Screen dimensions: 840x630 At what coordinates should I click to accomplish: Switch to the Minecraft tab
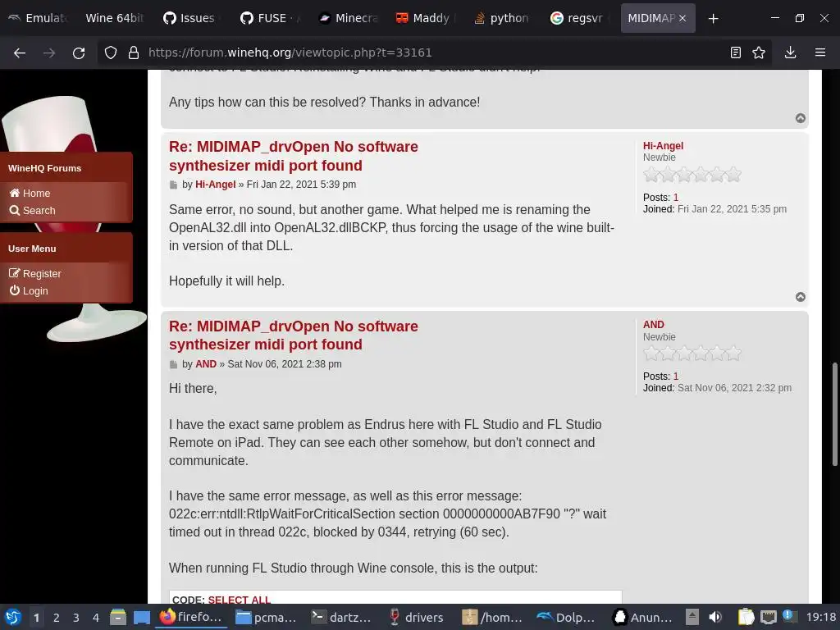[x=347, y=18]
